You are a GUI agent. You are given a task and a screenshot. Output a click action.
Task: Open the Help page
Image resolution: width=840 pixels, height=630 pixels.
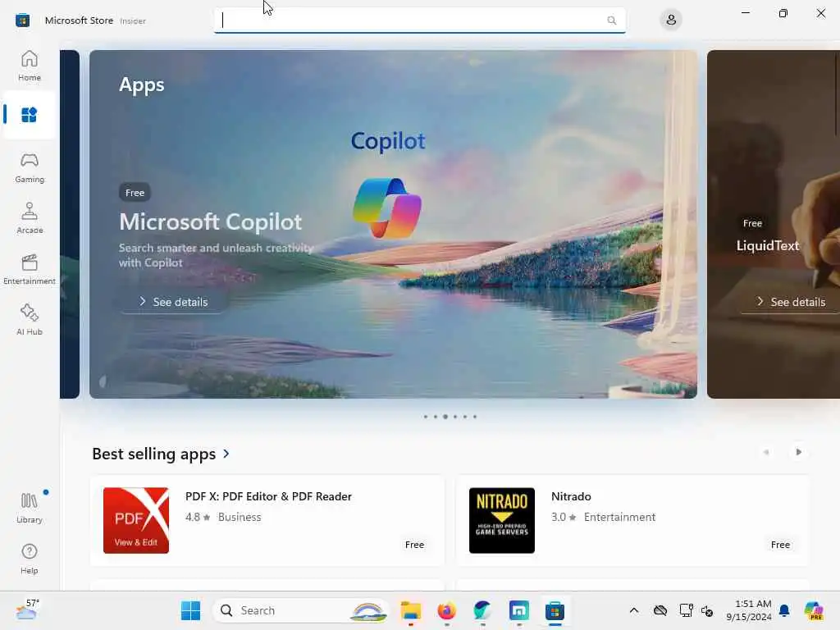pos(29,558)
